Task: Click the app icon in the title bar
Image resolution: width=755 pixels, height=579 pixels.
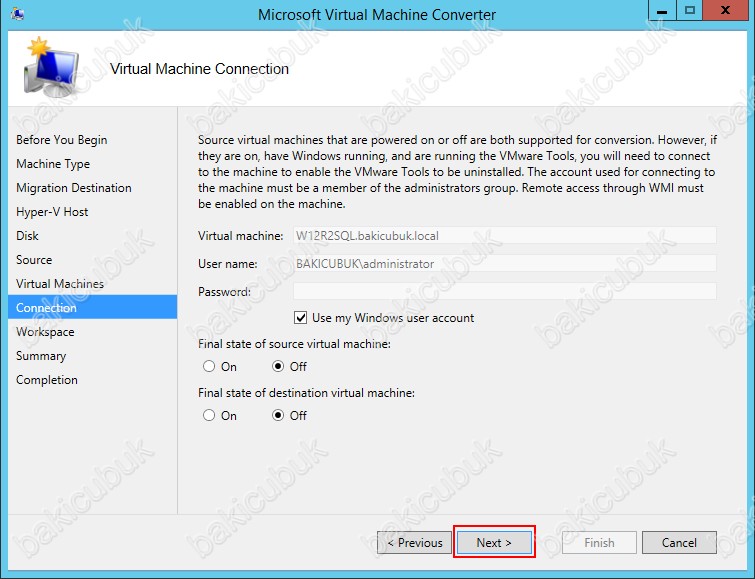Action: [17, 13]
